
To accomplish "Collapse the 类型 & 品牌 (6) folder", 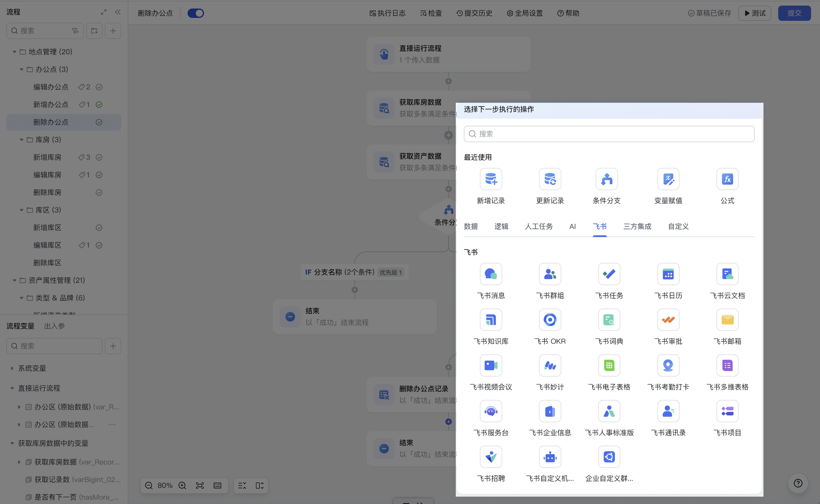I will pyautogui.click(x=21, y=298).
